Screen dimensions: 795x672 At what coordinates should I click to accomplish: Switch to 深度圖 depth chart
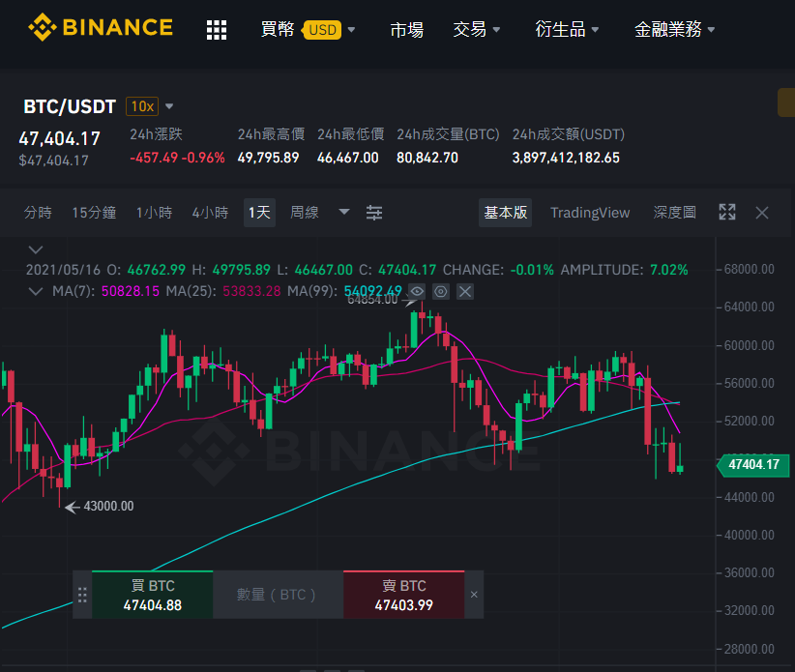click(x=674, y=213)
